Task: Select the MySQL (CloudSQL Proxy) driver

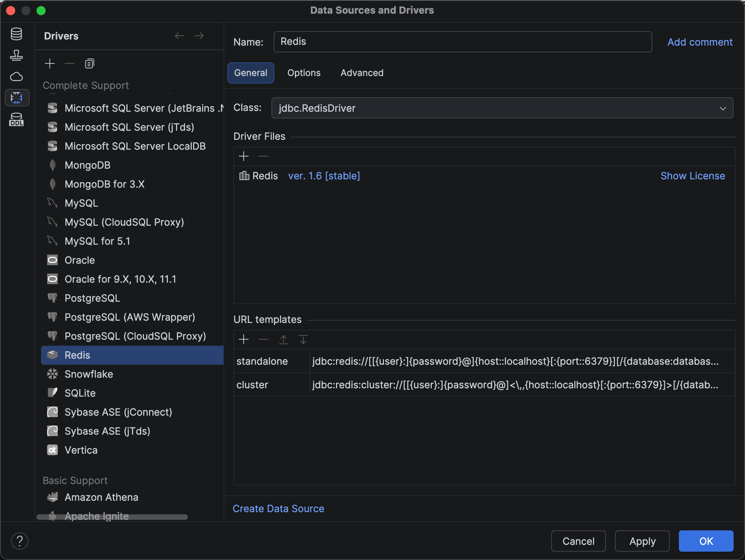Action: (x=132, y=222)
